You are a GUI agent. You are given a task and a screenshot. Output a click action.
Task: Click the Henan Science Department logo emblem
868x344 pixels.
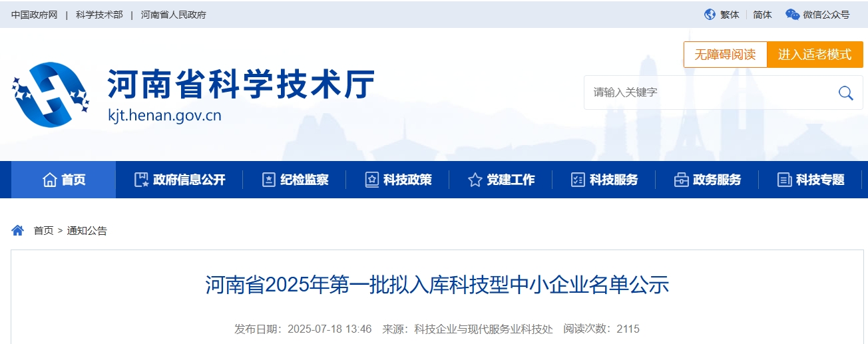point(51,95)
